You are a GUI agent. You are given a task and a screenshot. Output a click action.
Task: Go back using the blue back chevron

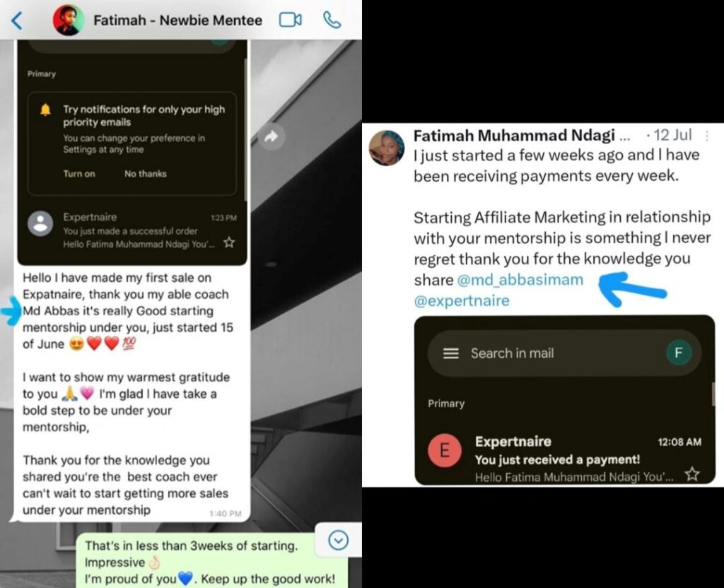(17, 20)
